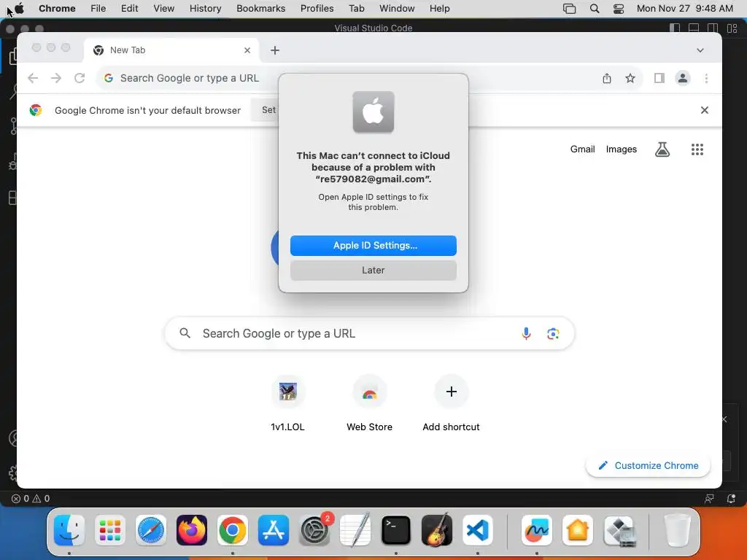
Task: Click the Chrome icon in the Dock
Action: pyautogui.click(x=233, y=531)
